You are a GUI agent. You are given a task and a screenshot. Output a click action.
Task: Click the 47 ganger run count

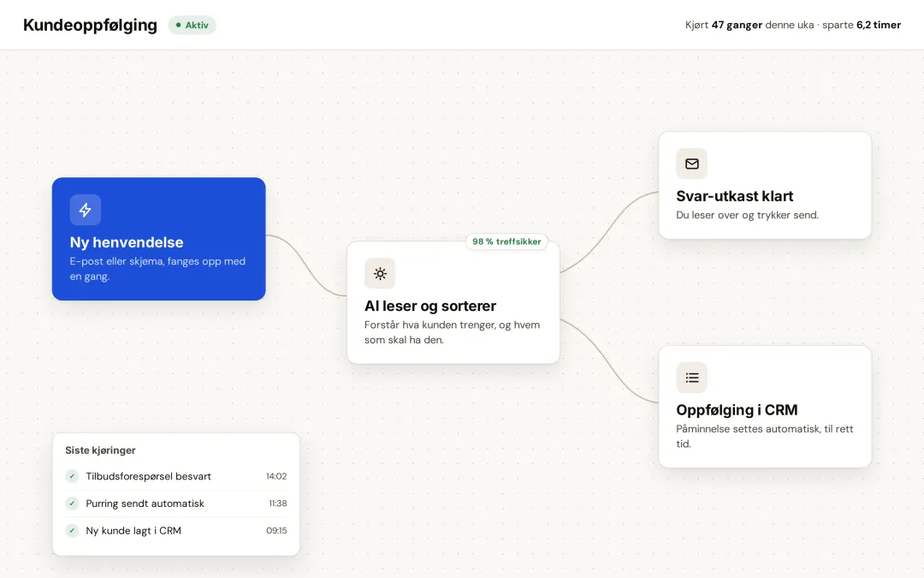tap(737, 25)
